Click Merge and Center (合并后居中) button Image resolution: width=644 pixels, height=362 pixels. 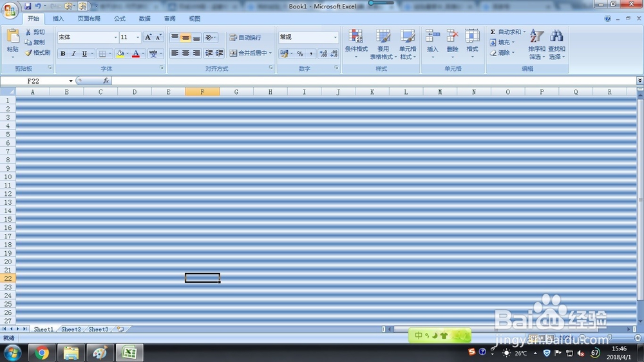pos(249,53)
